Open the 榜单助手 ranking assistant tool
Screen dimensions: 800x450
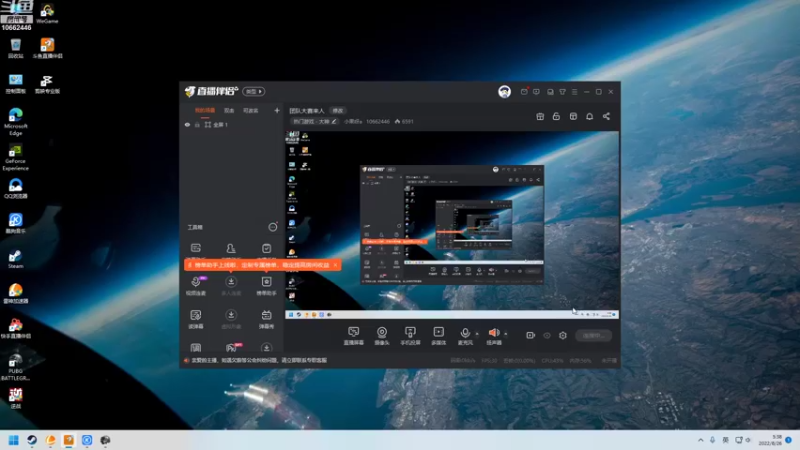266,286
